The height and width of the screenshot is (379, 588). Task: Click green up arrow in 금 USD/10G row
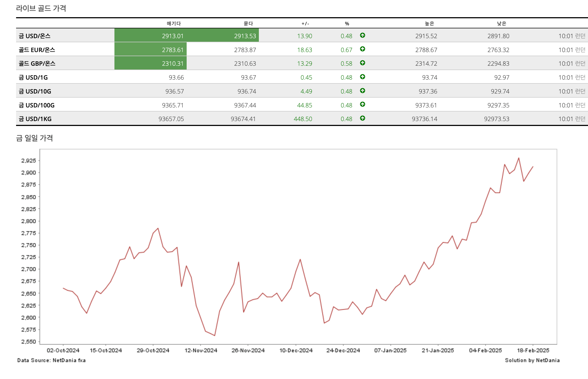pos(362,91)
